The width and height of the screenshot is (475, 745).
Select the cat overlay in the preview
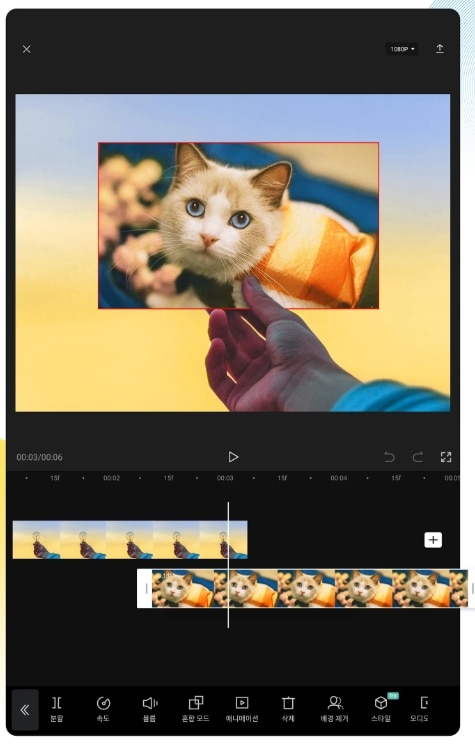click(x=238, y=226)
